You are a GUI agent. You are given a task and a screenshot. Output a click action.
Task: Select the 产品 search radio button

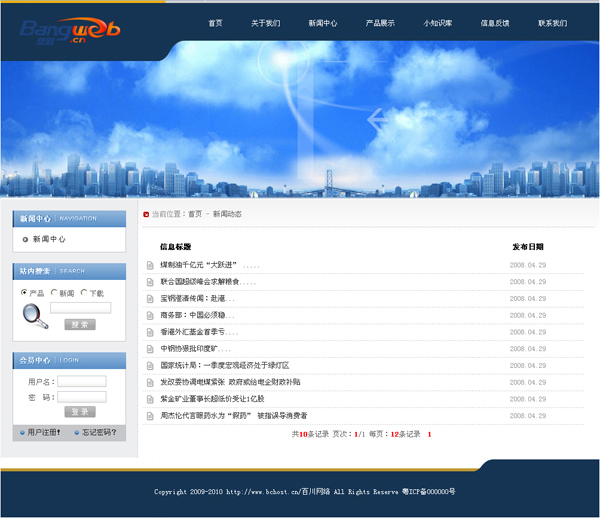point(25,293)
